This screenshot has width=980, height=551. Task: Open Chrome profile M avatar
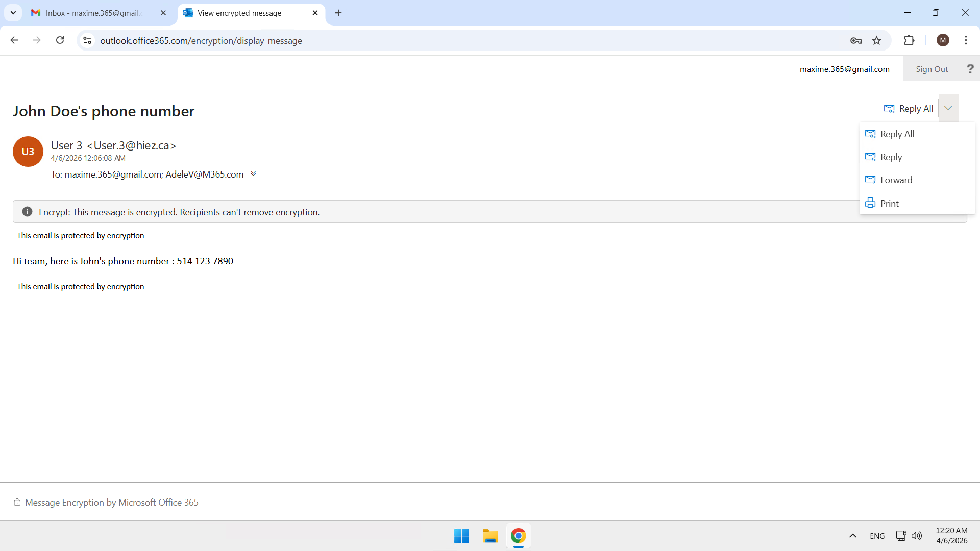click(943, 41)
